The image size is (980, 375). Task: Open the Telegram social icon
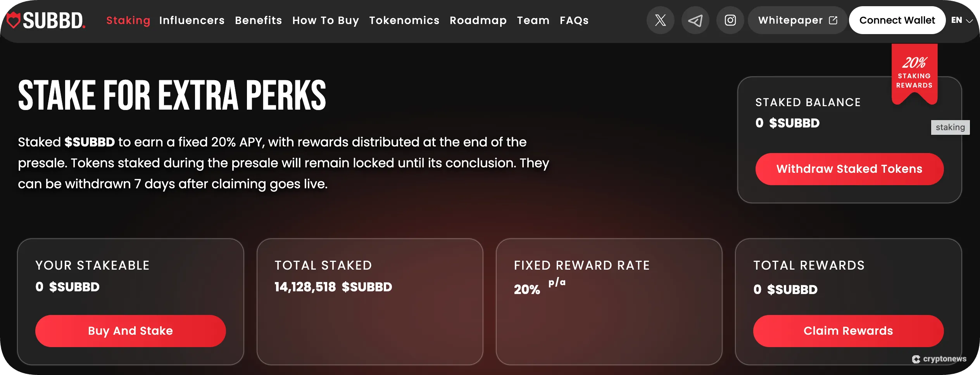coord(695,20)
